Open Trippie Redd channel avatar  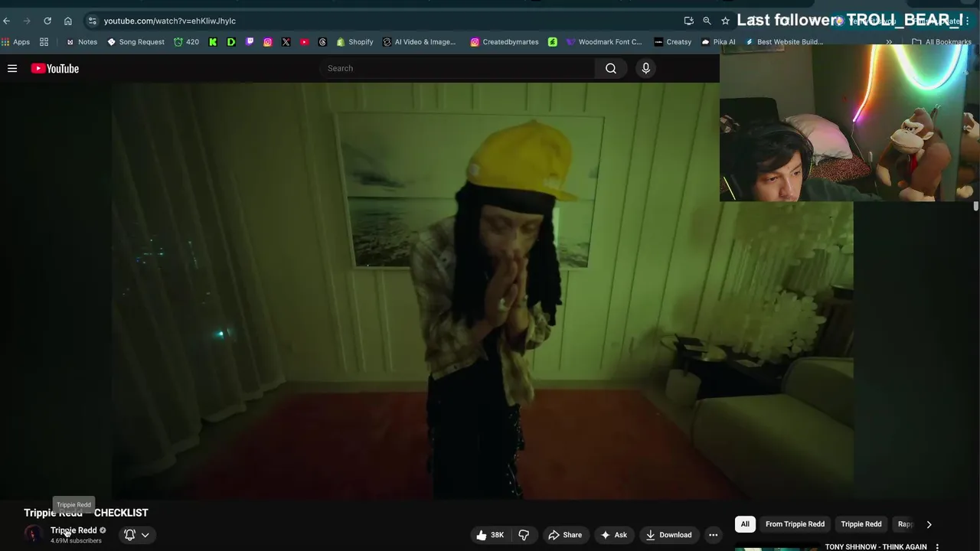tap(33, 534)
